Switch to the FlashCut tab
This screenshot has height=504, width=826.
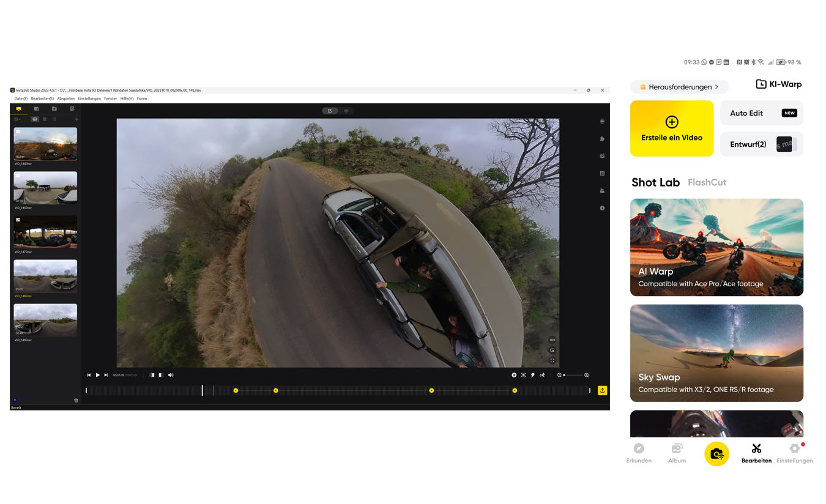[x=707, y=182]
